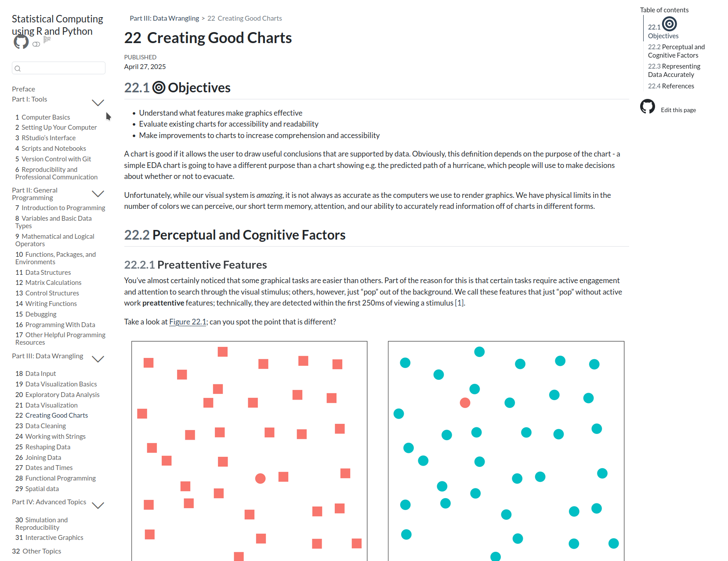Image resolution: width=728 pixels, height=561 pixels.
Task: Click the magnifying glass in the search box
Action: pos(18,68)
